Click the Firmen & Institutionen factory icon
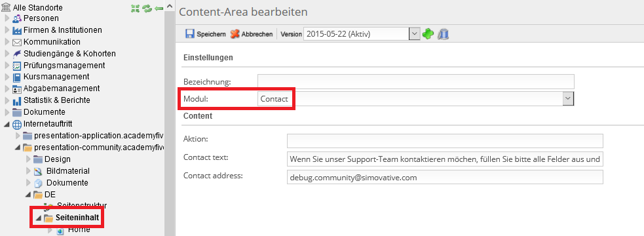 pyautogui.click(x=17, y=30)
